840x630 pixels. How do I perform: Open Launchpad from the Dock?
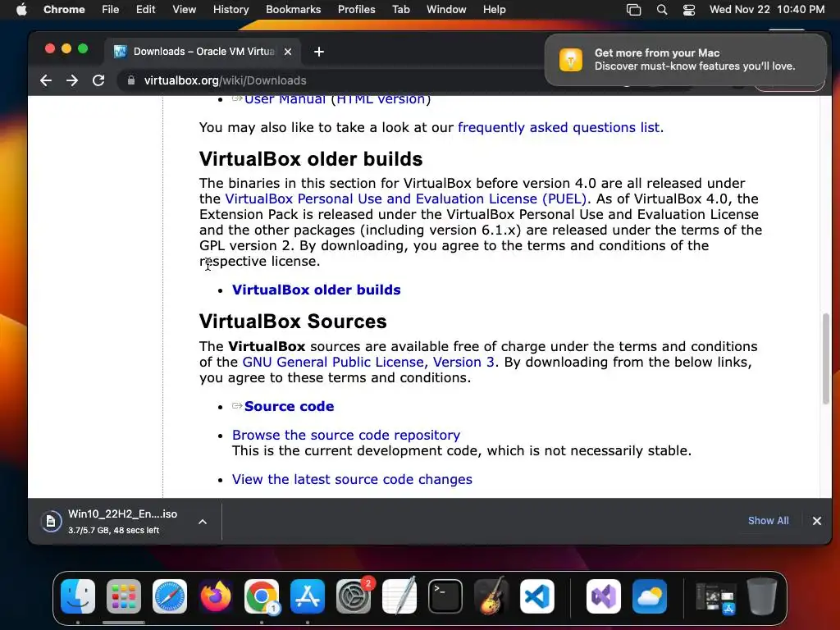click(124, 596)
